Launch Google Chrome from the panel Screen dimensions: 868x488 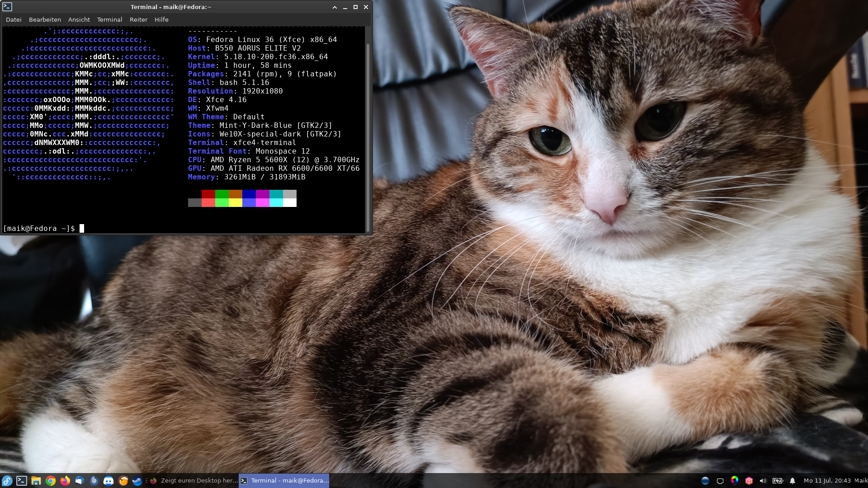click(51, 481)
